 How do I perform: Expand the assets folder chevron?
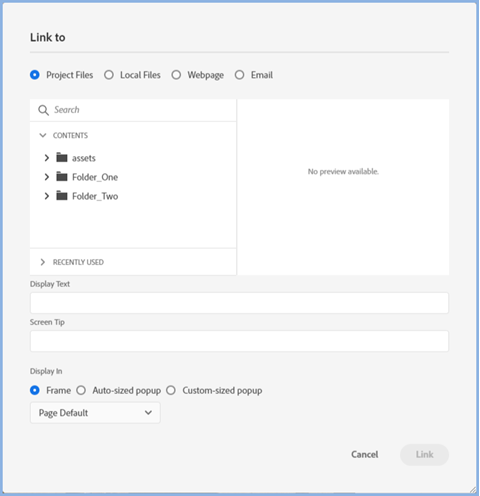point(47,158)
